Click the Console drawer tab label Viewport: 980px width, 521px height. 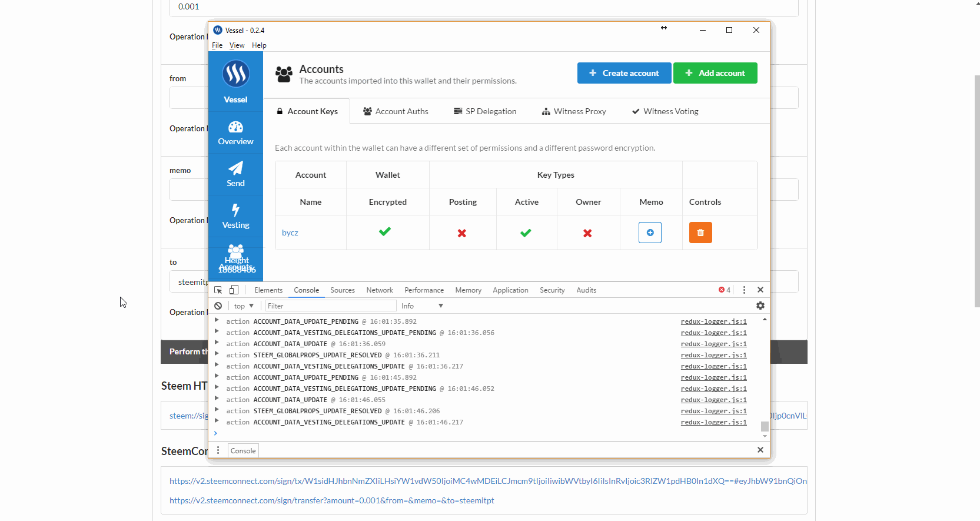pos(243,451)
